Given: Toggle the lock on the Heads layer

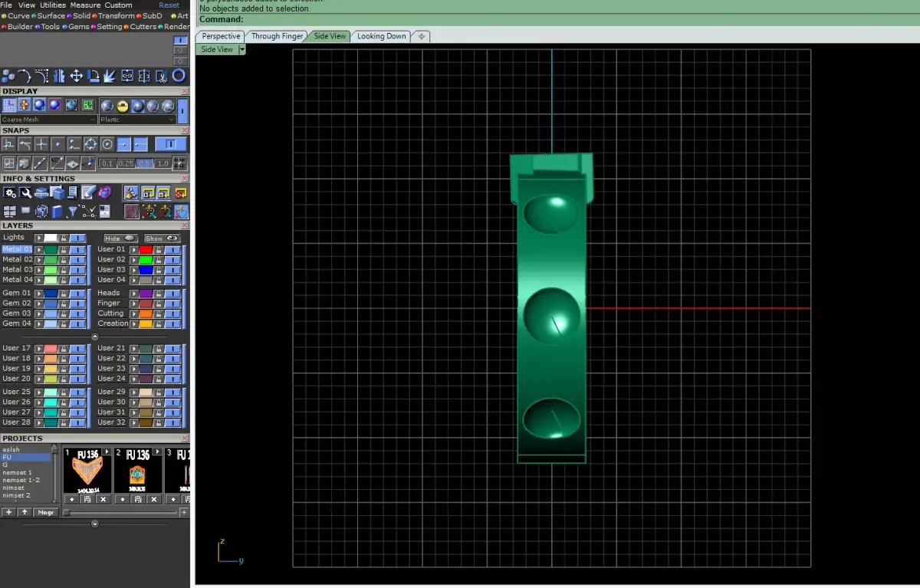Looking at the screenshot, I should [x=159, y=294].
